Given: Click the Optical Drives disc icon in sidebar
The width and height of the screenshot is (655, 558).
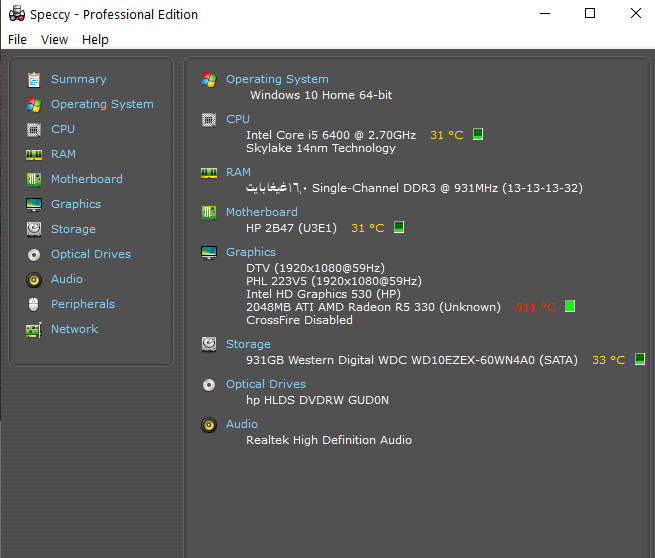Looking at the screenshot, I should click(x=34, y=254).
